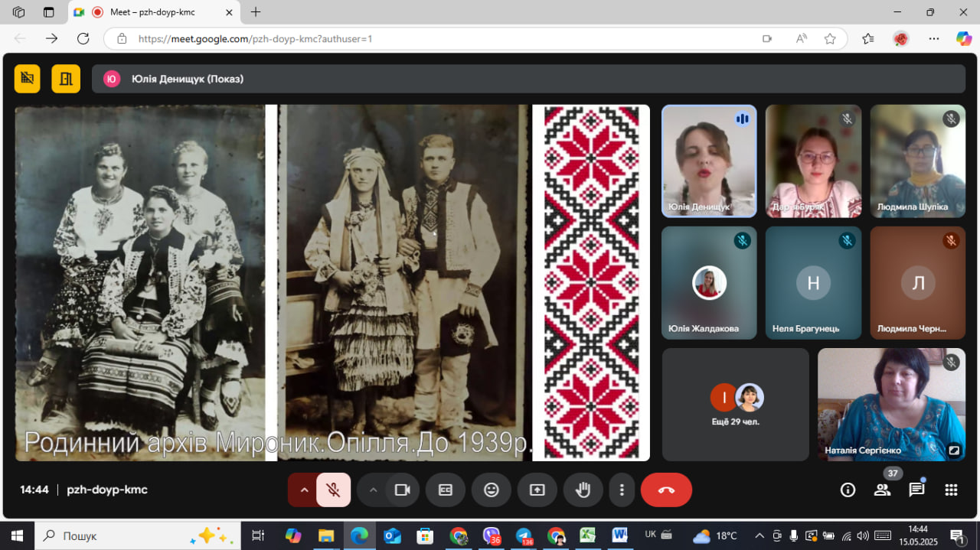
Task: Select the Meet – pzh-doyp-kmc browser tab
Action: point(153,12)
